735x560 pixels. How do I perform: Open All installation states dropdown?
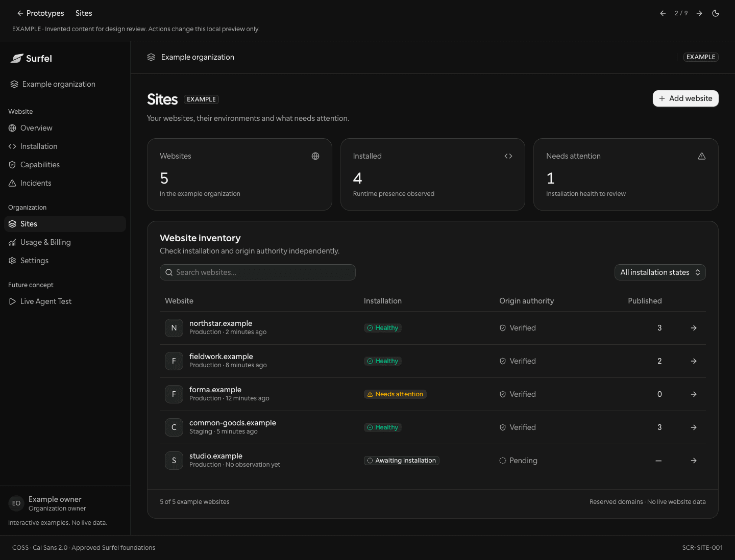click(660, 272)
